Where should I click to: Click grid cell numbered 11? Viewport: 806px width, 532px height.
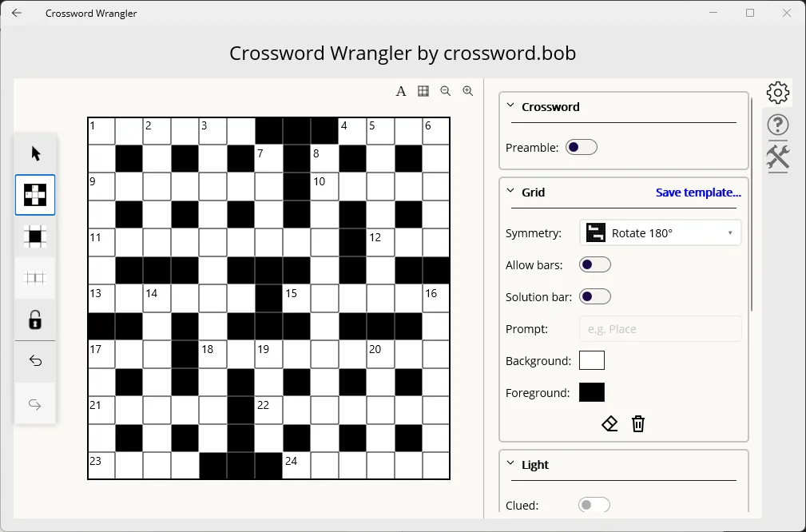pos(101,243)
